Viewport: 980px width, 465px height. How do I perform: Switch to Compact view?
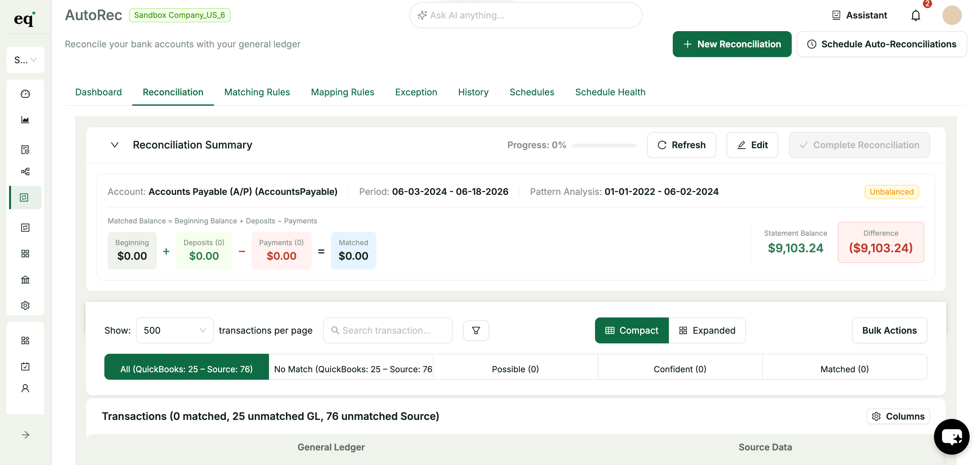(632, 330)
